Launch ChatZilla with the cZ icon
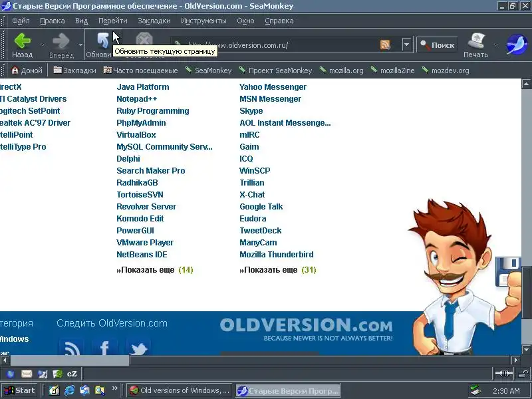This screenshot has height=399, width=532. [x=72, y=374]
